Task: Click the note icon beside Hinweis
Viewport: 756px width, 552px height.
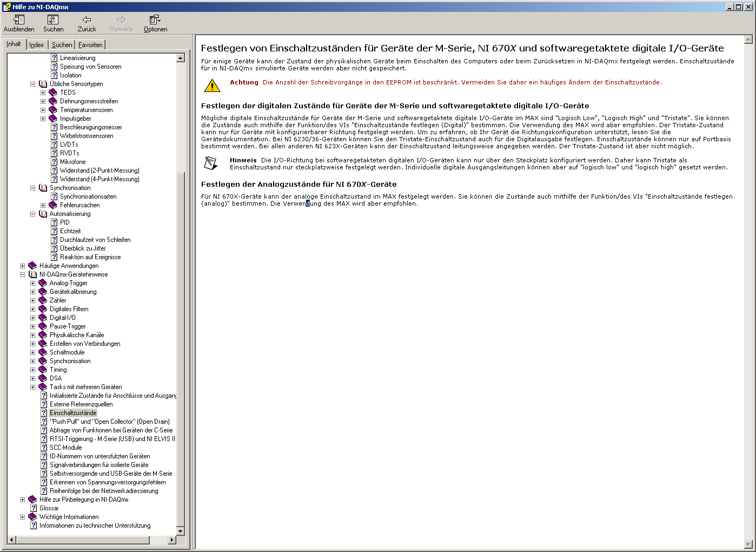Action: point(211,163)
